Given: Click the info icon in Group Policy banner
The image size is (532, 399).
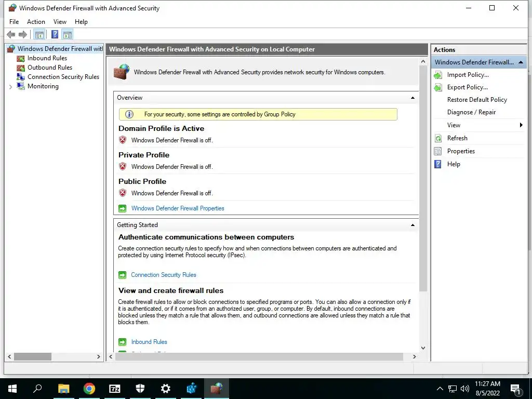Looking at the screenshot, I should point(129,114).
